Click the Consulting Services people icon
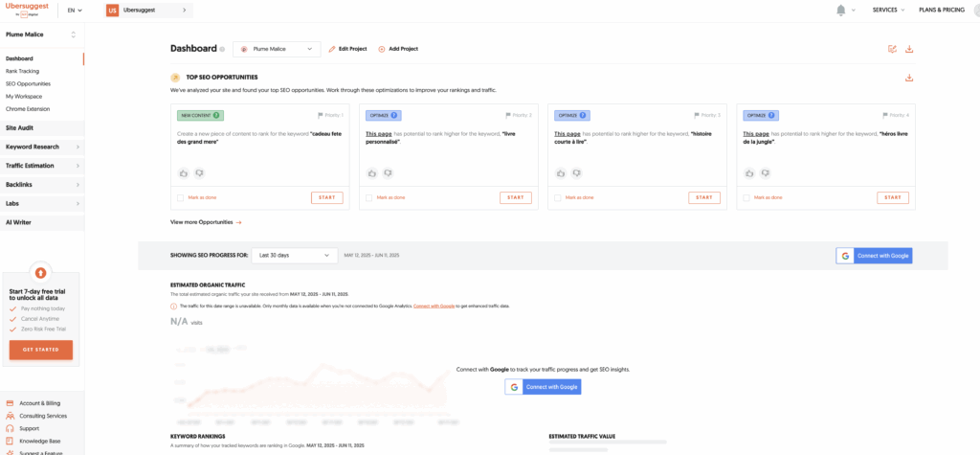The image size is (980, 455). (x=10, y=416)
